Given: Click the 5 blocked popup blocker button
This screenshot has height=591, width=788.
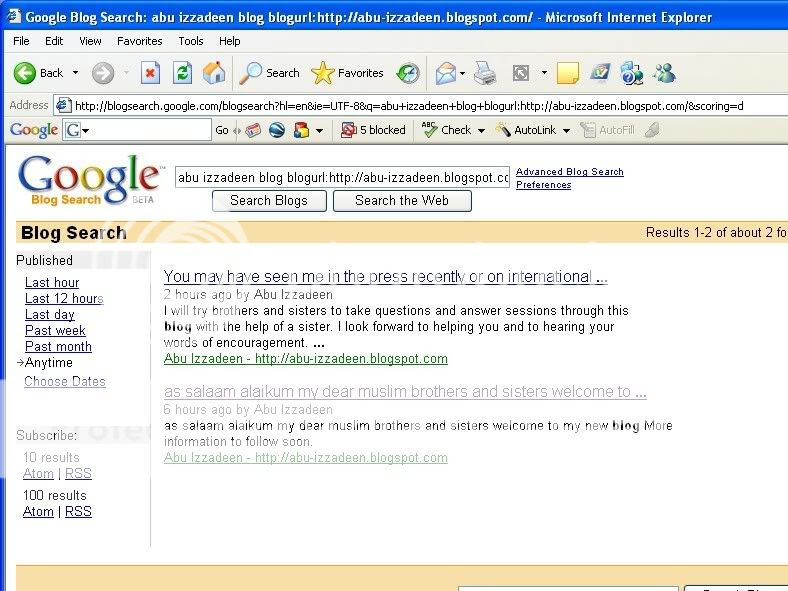Looking at the screenshot, I should point(373,130).
